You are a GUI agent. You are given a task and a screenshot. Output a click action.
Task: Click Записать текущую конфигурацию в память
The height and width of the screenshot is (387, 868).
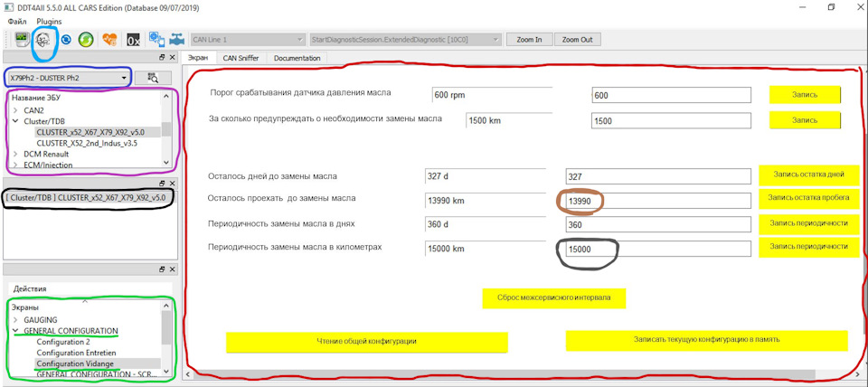[x=707, y=341]
